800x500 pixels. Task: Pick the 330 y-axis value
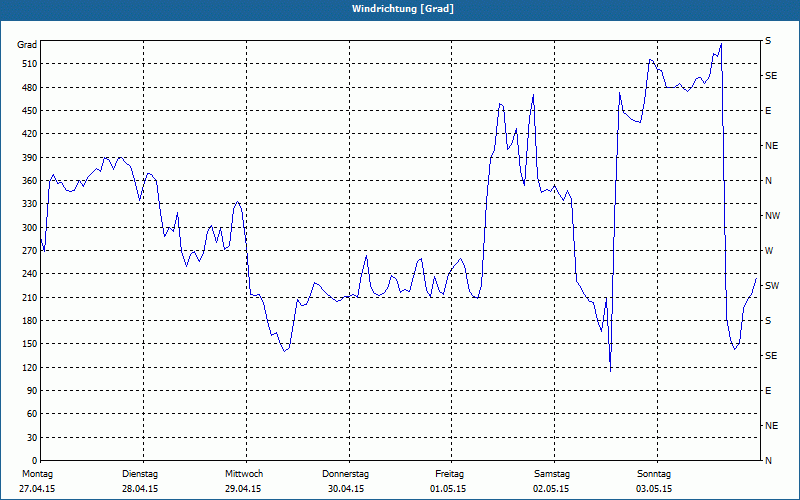point(30,204)
